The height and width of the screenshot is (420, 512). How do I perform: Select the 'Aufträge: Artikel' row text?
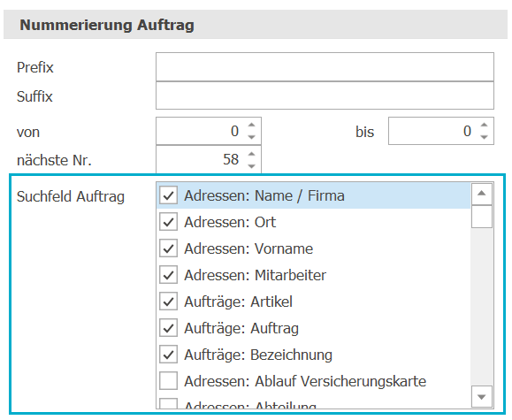tap(239, 302)
